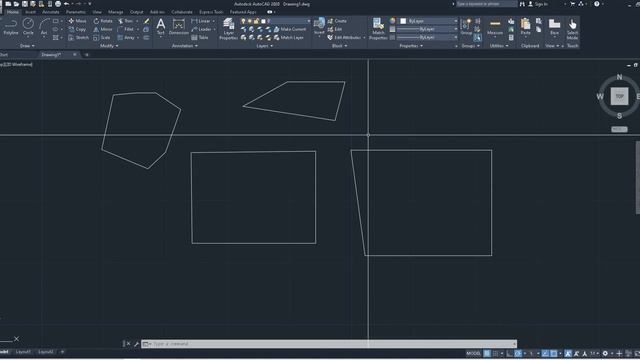Click the color wheel object color icon
This screenshot has height=360, width=640.
pyautogui.click(x=393, y=21)
